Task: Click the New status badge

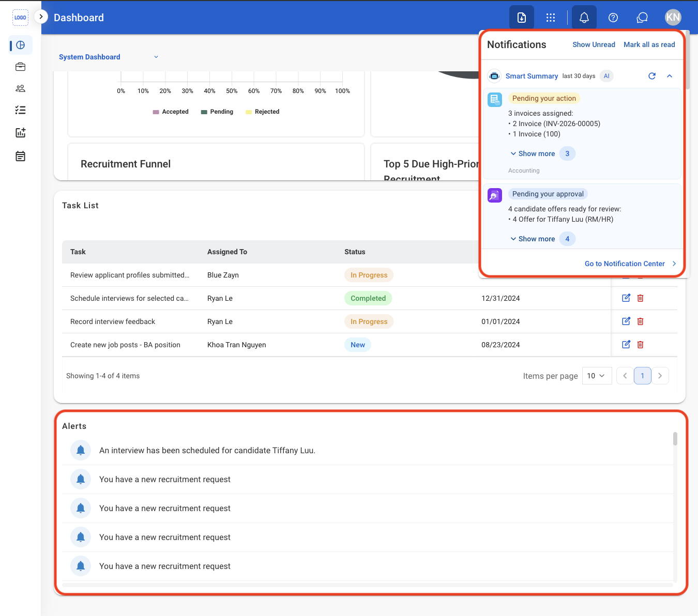Action: coord(358,345)
